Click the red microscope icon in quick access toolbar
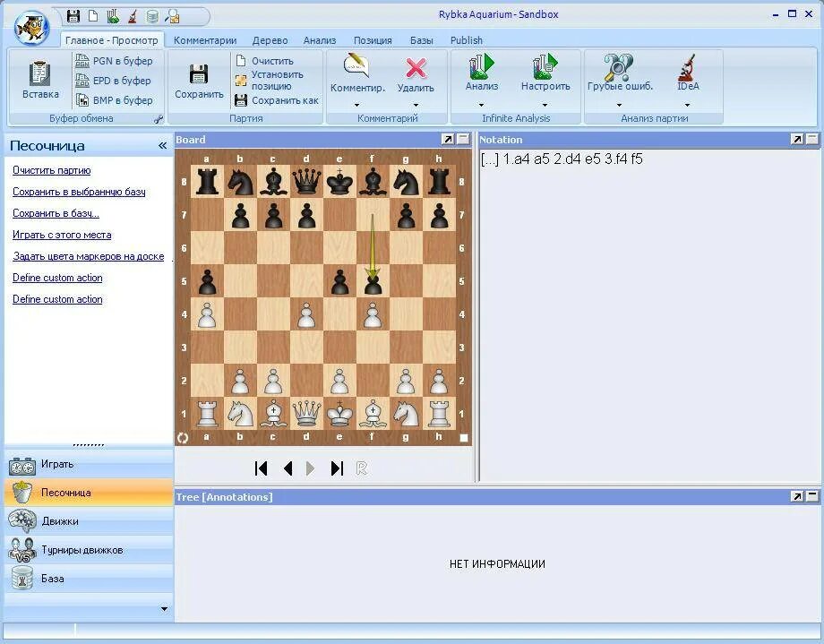The width and height of the screenshot is (824, 644). click(133, 16)
